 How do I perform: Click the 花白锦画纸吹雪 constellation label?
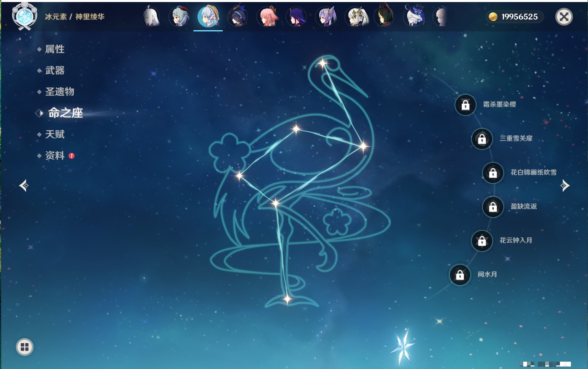534,172
